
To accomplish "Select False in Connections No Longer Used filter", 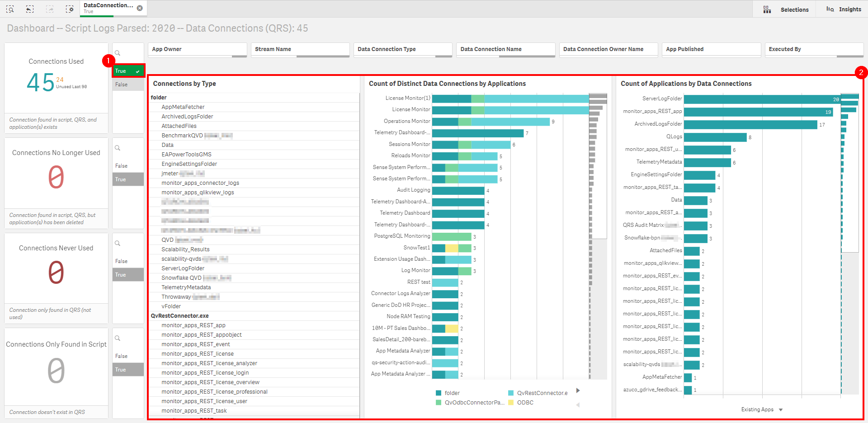I will 128,166.
